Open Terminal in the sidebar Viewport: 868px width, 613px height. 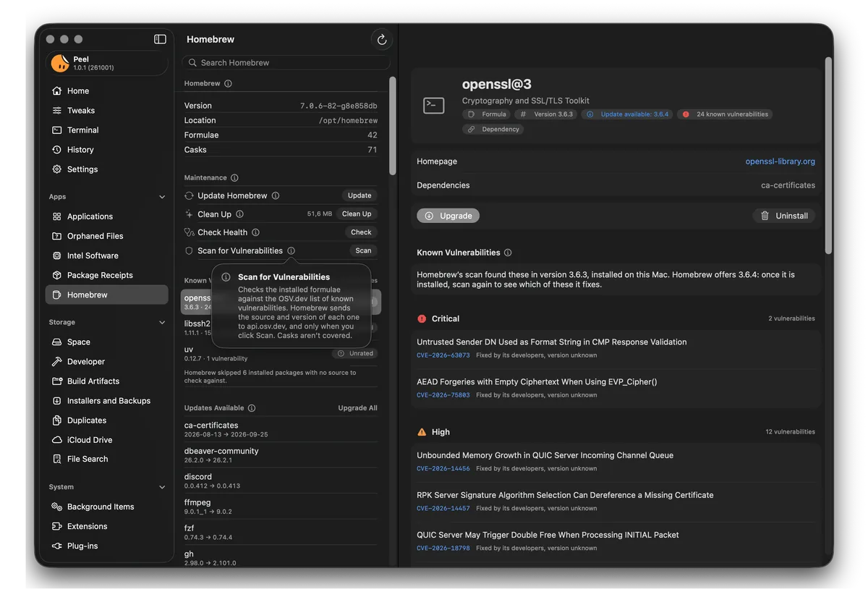(x=107, y=130)
